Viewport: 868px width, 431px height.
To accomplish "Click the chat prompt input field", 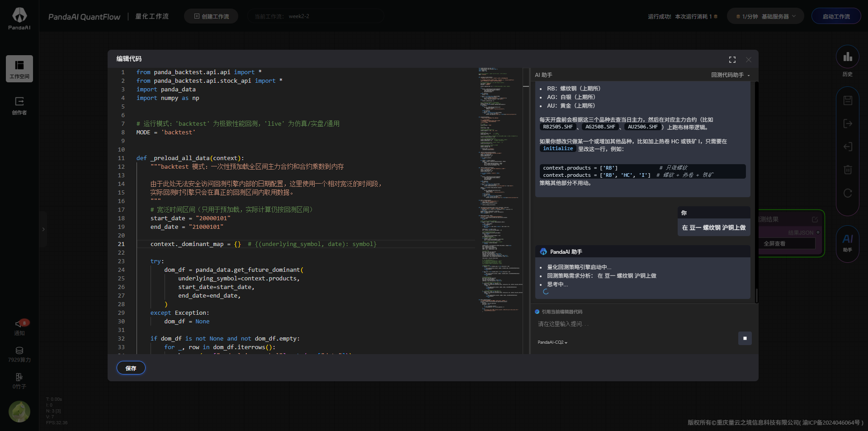I will click(633, 324).
